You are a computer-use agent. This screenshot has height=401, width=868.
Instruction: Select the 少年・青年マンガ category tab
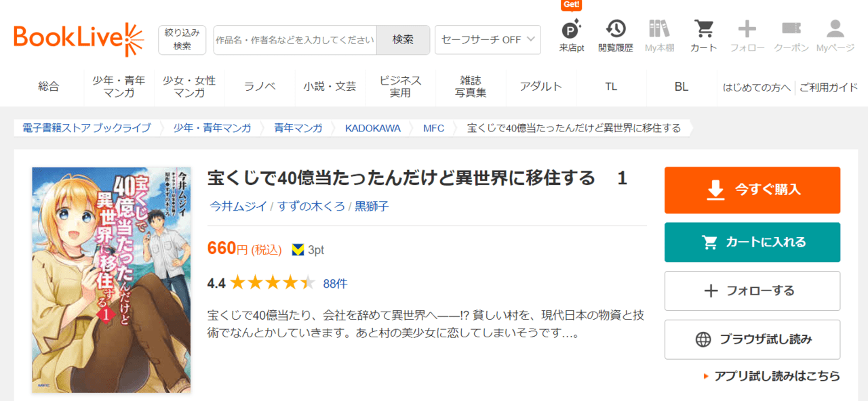(x=119, y=87)
